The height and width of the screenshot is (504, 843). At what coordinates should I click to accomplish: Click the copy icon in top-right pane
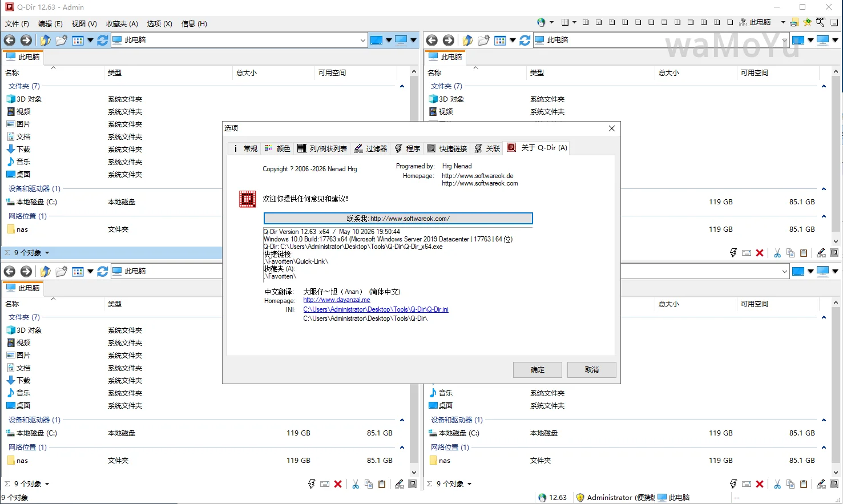[x=790, y=253]
